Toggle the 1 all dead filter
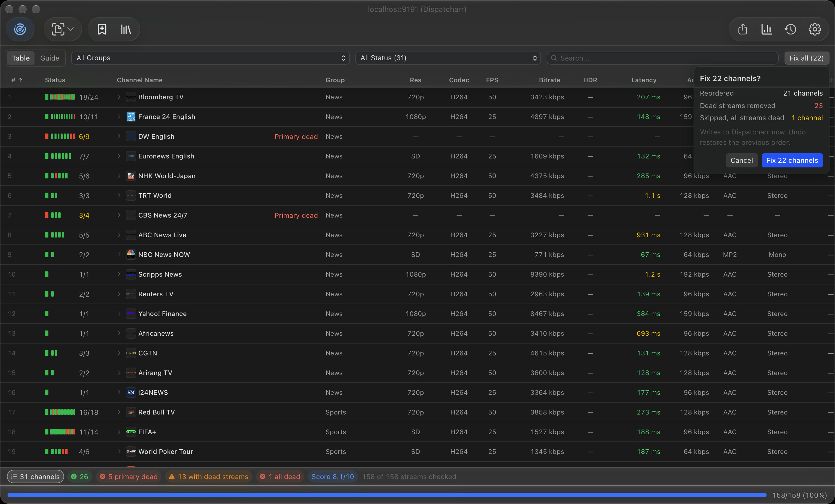Screen dimensions: 835x504 pyautogui.click(x=280, y=476)
